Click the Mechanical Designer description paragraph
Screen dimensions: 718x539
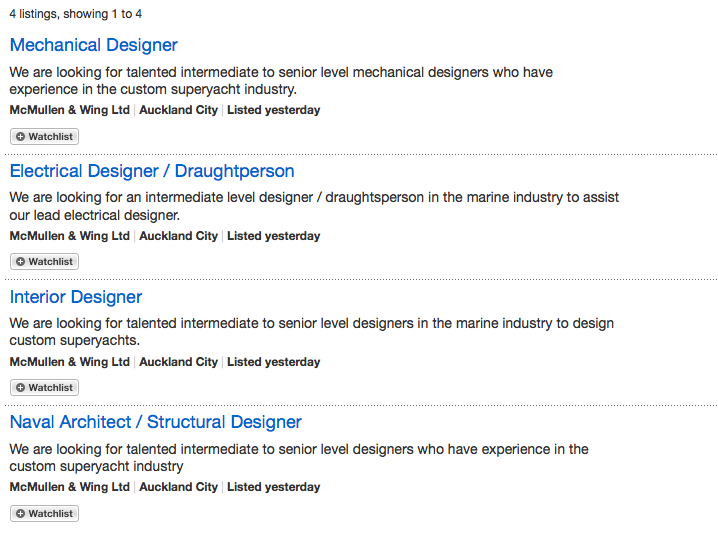281,81
